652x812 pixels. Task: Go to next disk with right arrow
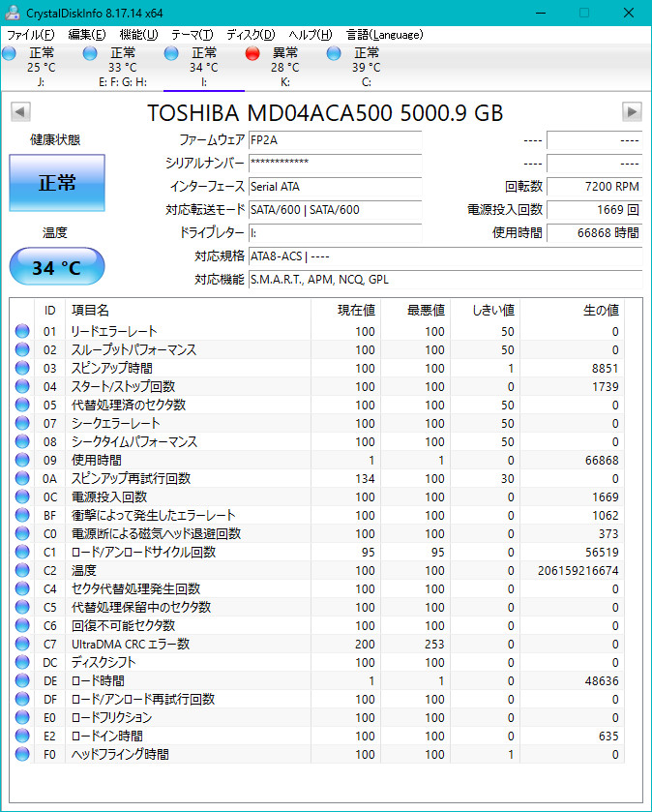coord(632,112)
